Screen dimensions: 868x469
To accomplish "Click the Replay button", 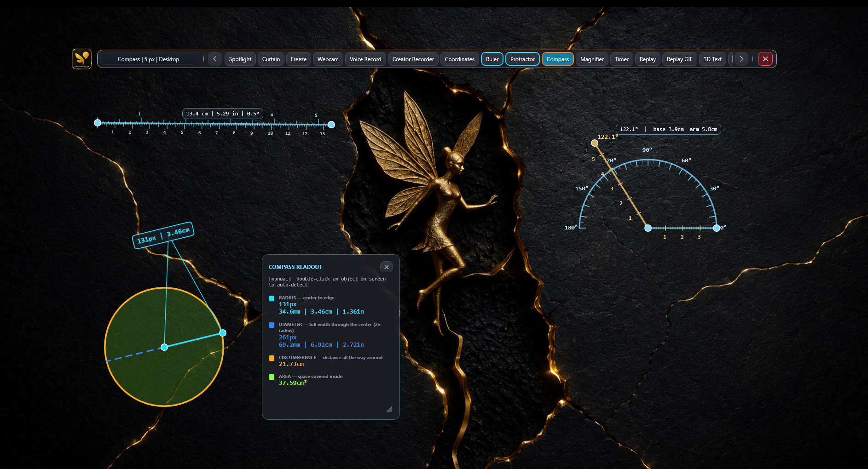I will pos(648,59).
